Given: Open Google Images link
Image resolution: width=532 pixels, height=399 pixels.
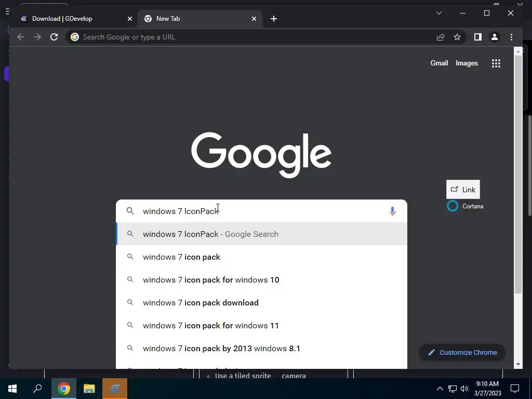Looking at the screenshot, I should click(x=467, y=63).
